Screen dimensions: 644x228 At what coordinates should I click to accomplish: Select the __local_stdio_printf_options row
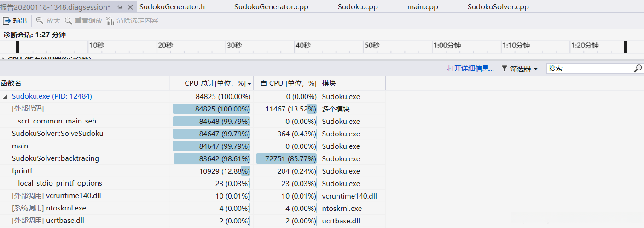click(x=192, y=184)
